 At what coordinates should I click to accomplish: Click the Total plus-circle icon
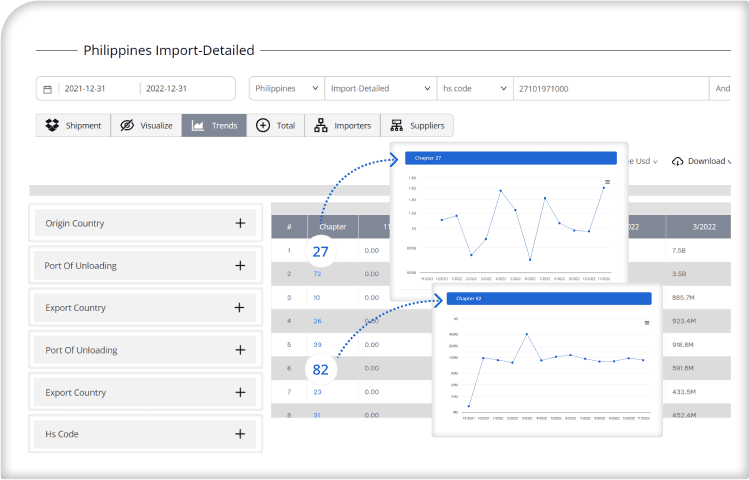tap(263, 126)
